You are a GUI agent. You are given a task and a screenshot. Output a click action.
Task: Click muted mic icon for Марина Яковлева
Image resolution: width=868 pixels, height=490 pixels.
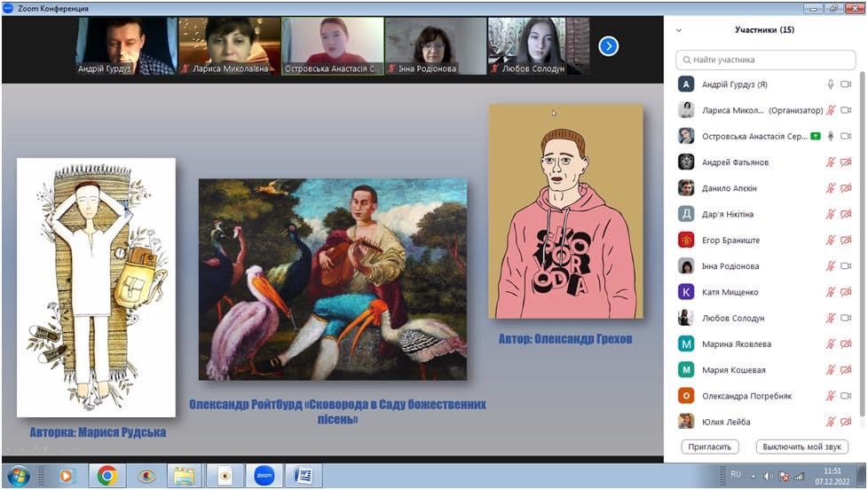click(831, 344)
